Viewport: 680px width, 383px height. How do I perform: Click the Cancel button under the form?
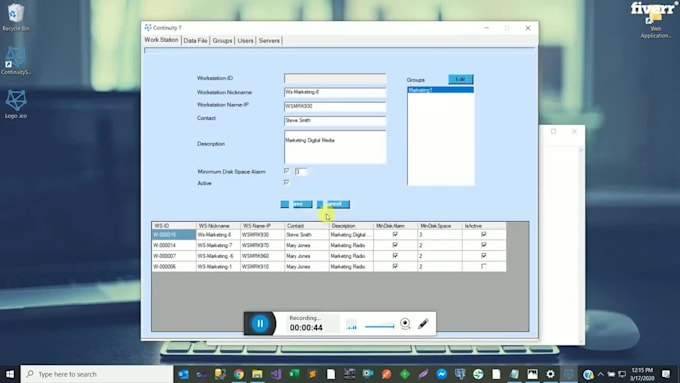pyautogui.click(x=333, y=204)
